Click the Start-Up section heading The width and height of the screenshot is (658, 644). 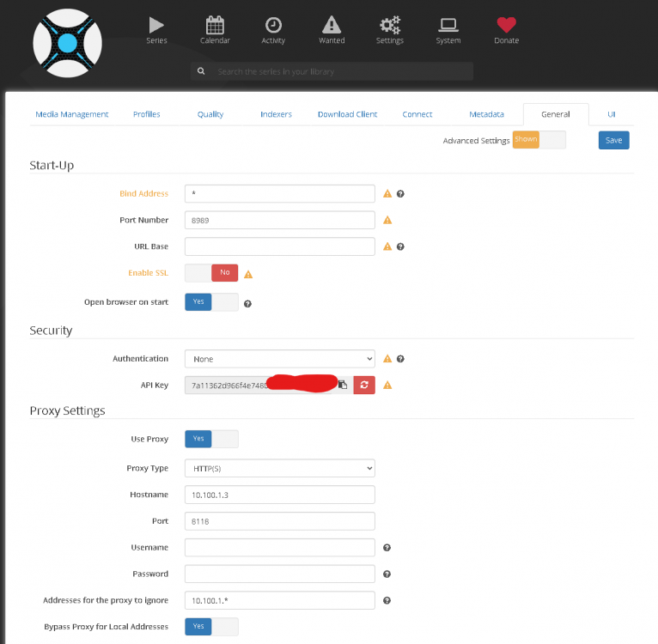[x=52, y=166]
